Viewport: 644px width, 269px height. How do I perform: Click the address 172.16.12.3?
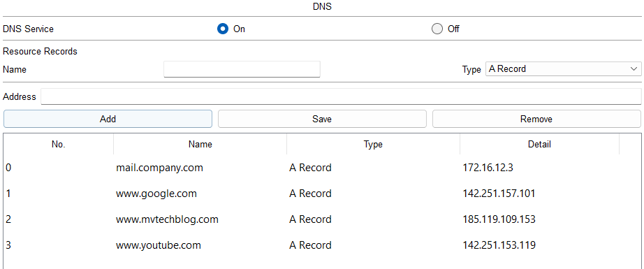point(488,168)
